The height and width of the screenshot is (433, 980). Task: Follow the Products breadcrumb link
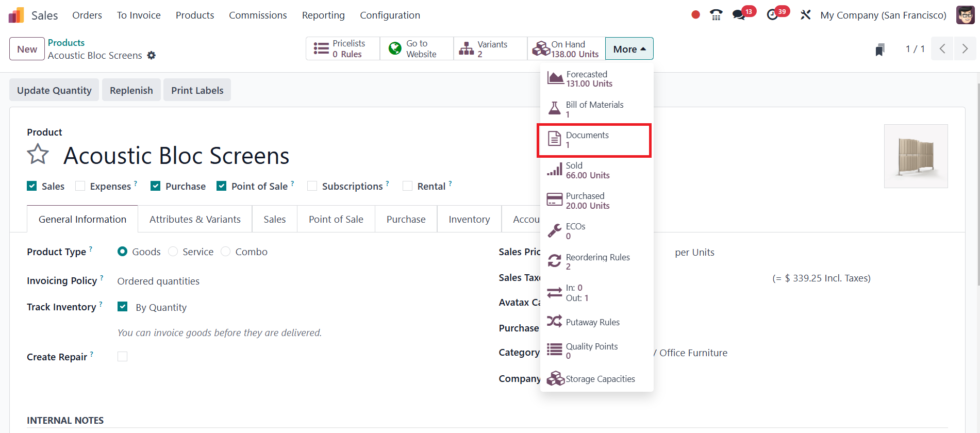(66, 43)
